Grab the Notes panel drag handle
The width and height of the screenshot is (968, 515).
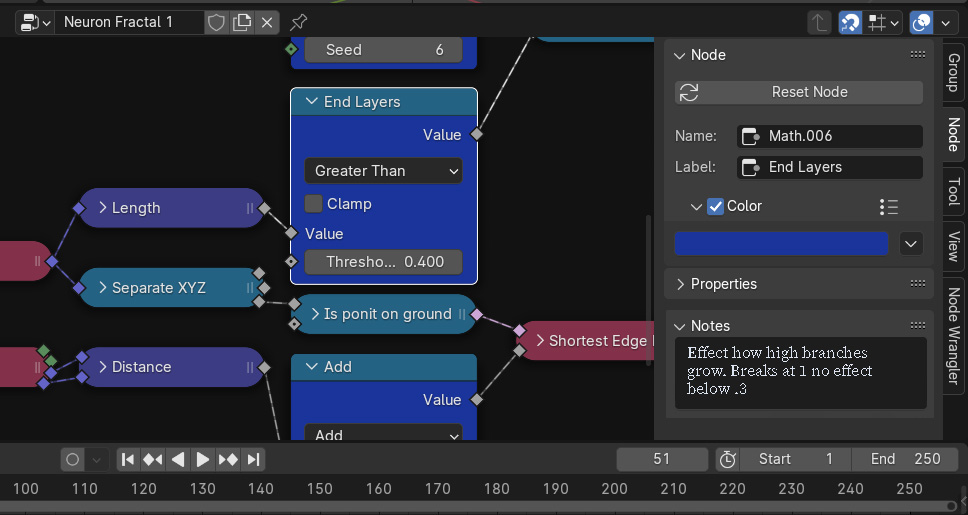click(918, 326)
